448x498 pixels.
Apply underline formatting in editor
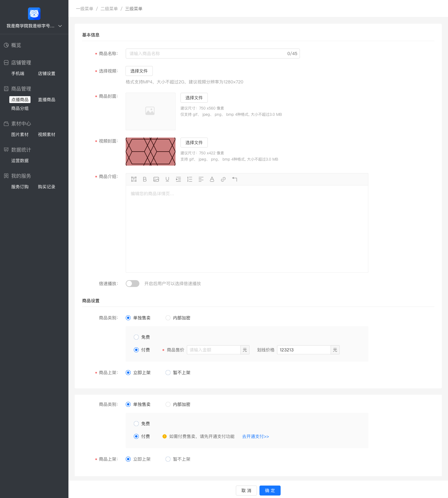click(167, 179)
